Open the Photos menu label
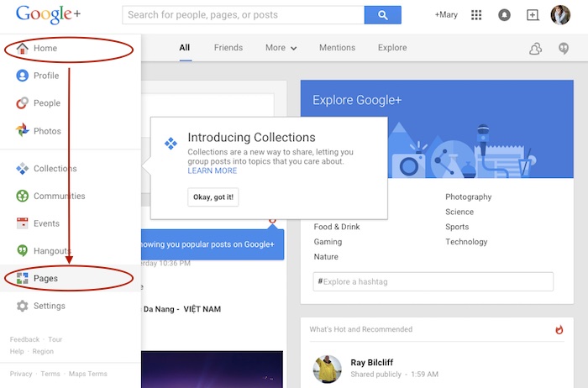 tap(47, 131)
